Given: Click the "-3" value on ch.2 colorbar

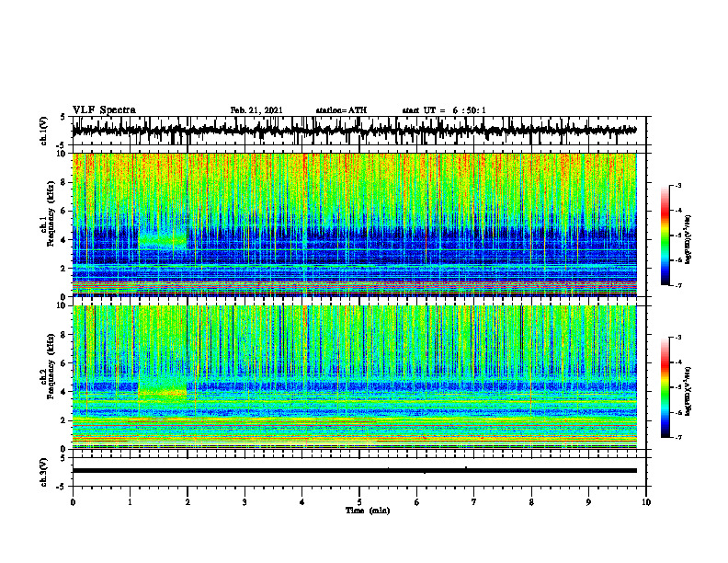Looking at the screenshot, I should pos(678,338).
